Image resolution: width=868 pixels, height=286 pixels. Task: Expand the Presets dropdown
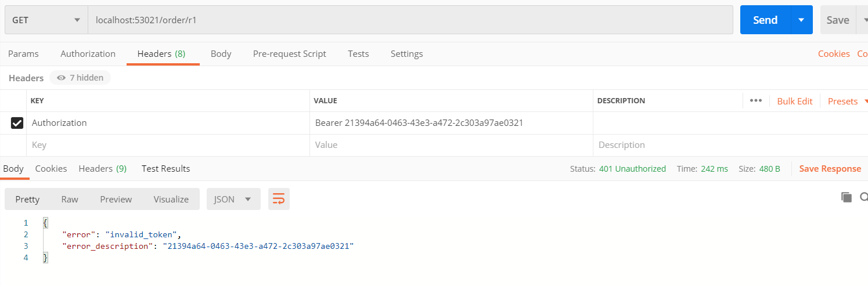tap(847, 101)
